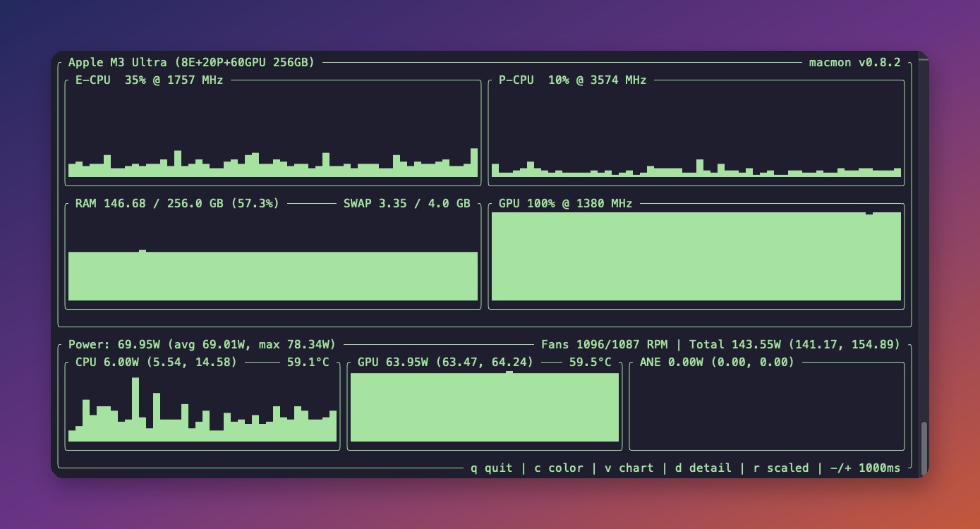Click the 'd detail' shortcut label
Viewport: 980px width, 529px height.
(703, 468)
